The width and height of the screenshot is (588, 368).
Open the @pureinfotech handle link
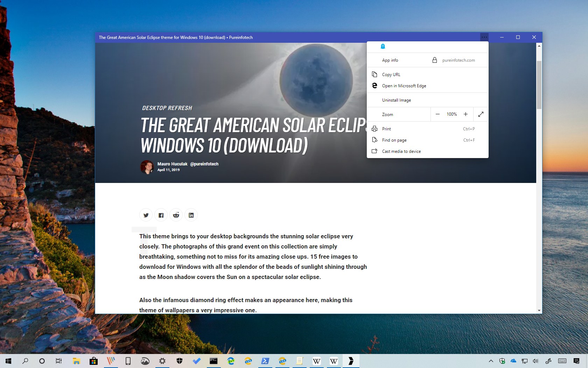(x=204, y=164)
